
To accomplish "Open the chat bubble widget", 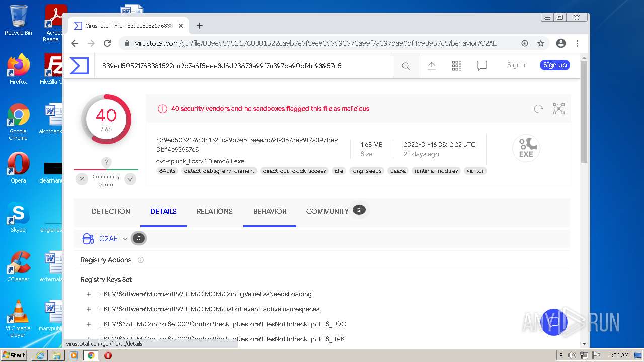I will click(554, 322).
